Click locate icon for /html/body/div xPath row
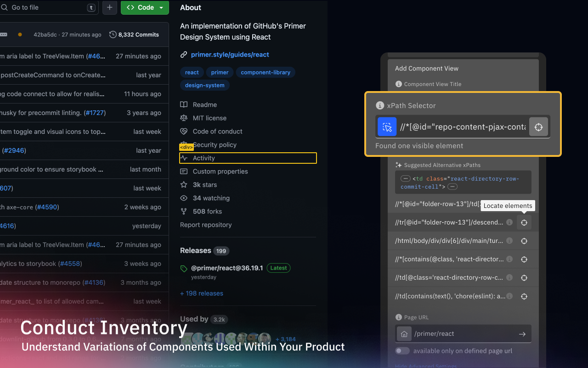588x368 pixels. [x=524, y=241]
